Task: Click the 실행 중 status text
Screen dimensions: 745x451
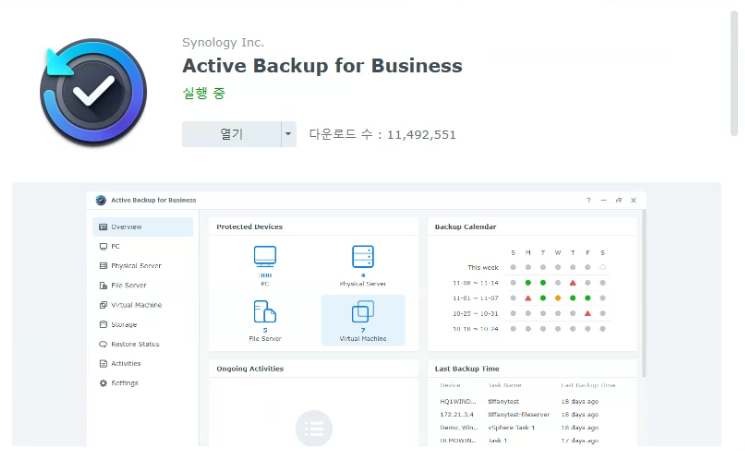Action: (204, 93)
